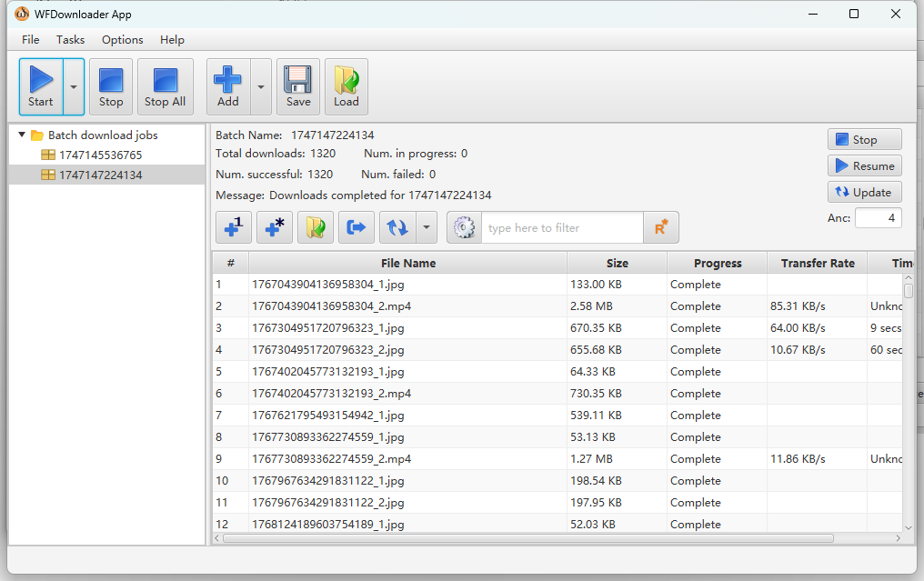Screen dimensions: 924x581
Task: Open the Help menu
Action: pos(172,39)
